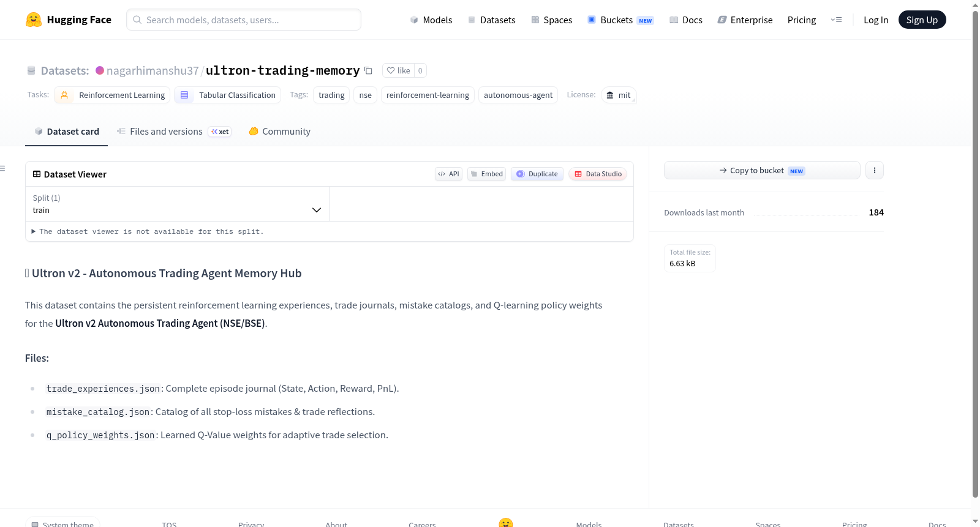980x527 pixels.
Task: Click the like count 0
Action: 420,70
